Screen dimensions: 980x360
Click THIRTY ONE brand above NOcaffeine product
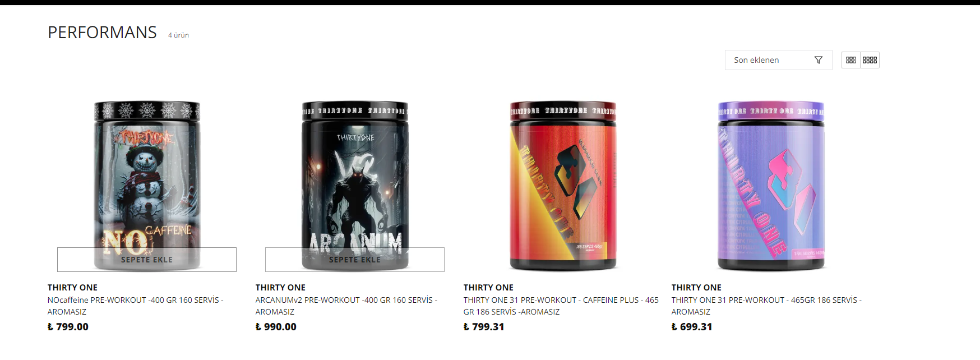[x=72, y=288]
